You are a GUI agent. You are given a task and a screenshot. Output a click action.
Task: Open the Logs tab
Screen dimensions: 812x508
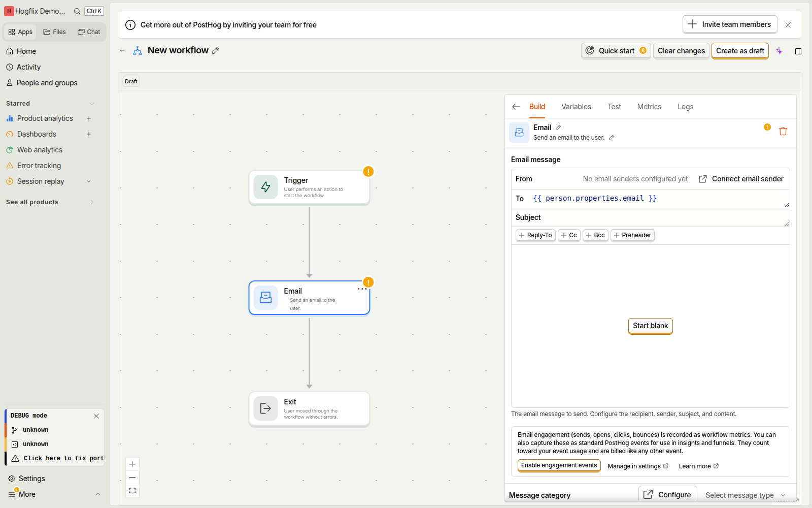(685, 107)
